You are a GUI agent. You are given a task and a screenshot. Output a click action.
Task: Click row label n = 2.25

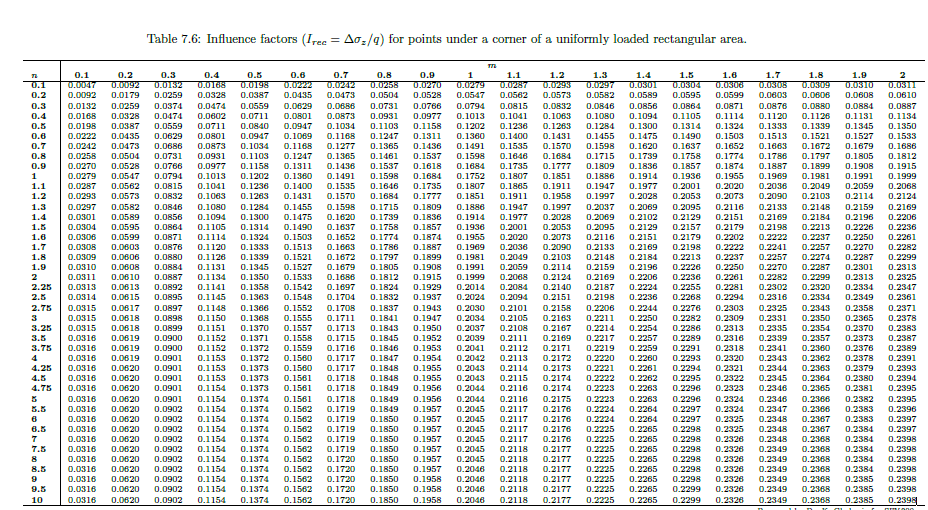point(41,287)
